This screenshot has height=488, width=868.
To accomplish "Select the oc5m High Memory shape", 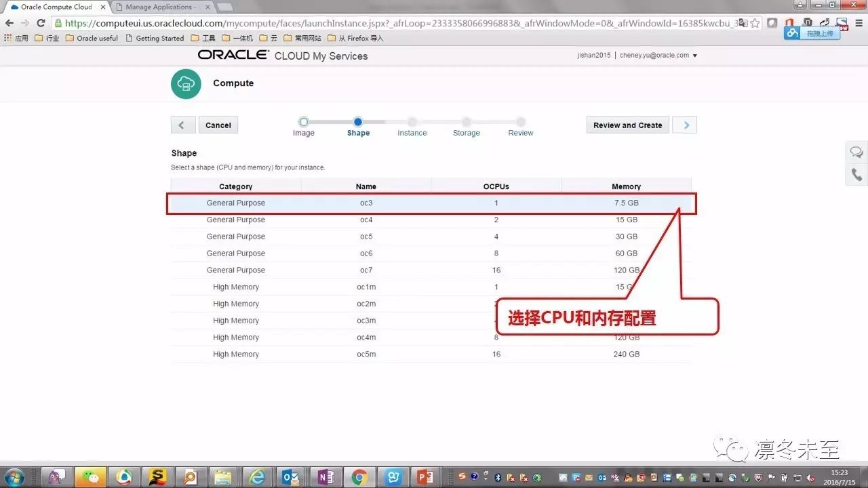I will [x=431, y=354].
